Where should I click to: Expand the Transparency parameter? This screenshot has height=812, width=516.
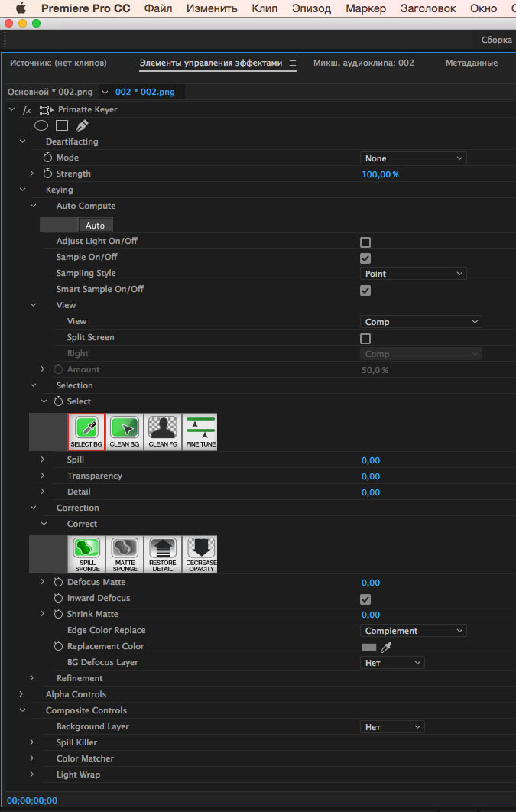pos(43,476)
